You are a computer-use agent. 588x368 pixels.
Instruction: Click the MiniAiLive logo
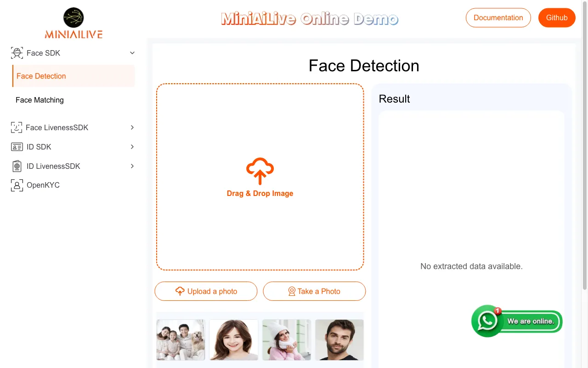tap(73, 23)
